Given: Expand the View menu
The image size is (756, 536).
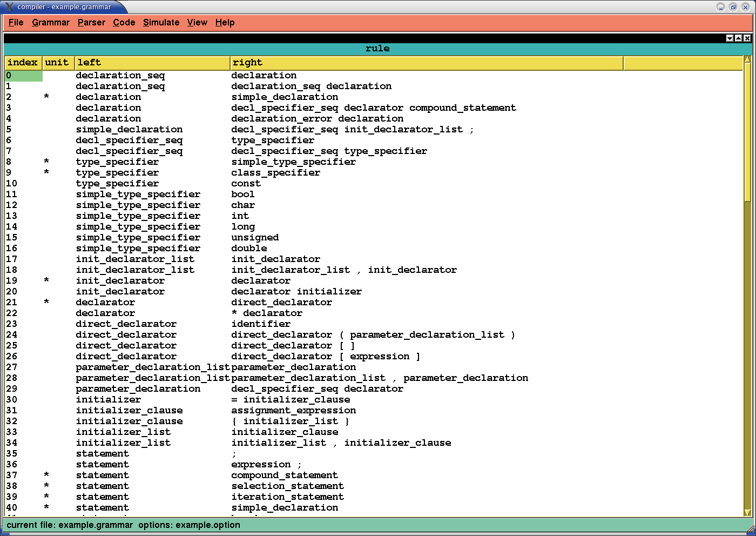Looking at the screenshot, I should pyautogui.click(x=197, y=23).
